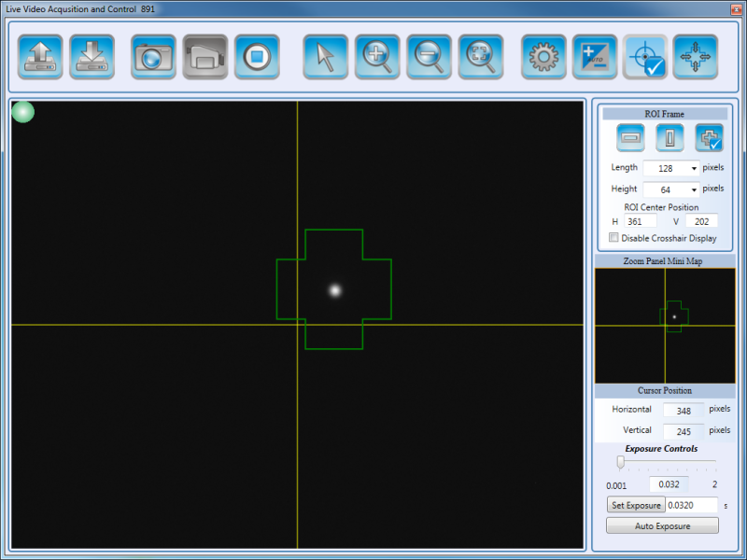
Task: Click the zoom in magnifier
Action: [377, 57]
